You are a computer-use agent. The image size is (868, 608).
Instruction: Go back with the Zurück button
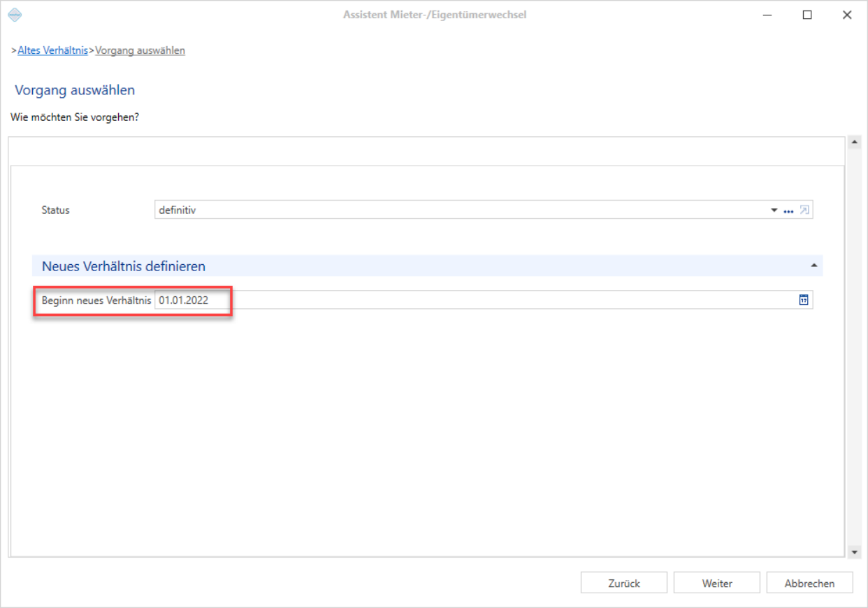[624, 583]
